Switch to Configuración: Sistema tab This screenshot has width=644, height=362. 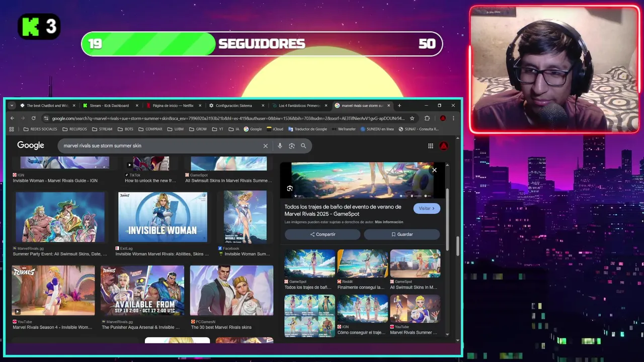click(x=235, y=106)
